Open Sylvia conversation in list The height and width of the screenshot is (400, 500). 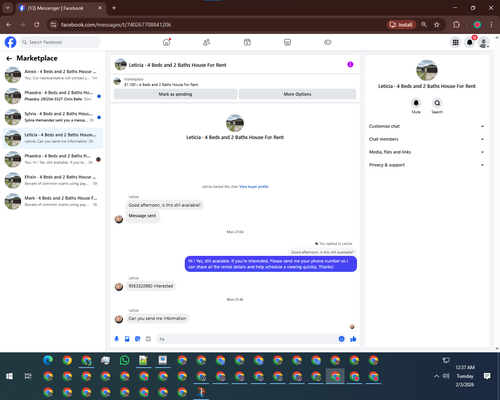coord(53,117)
